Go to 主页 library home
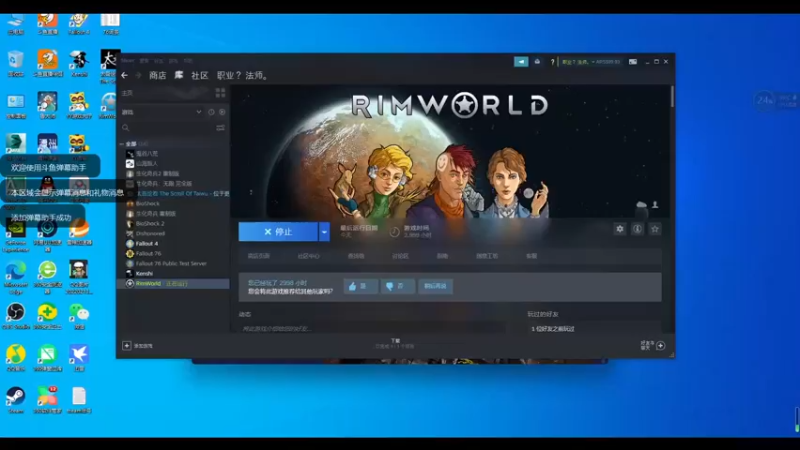 pos(127,93)
